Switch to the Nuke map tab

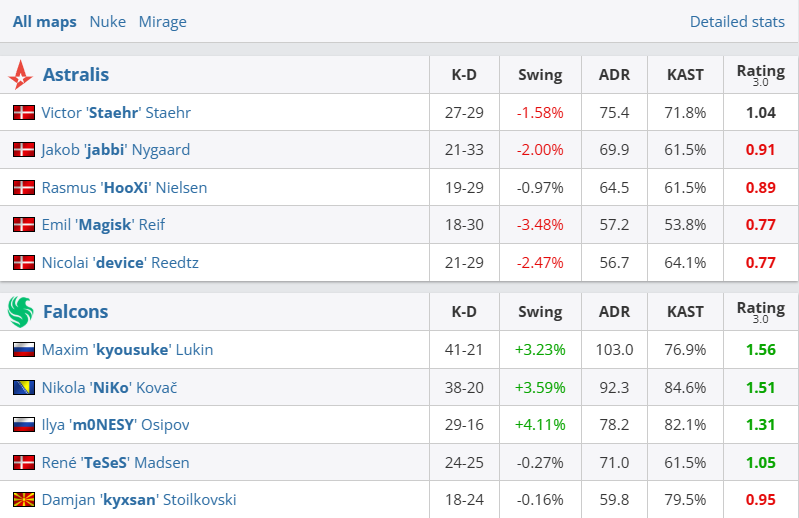pos(107,21)
